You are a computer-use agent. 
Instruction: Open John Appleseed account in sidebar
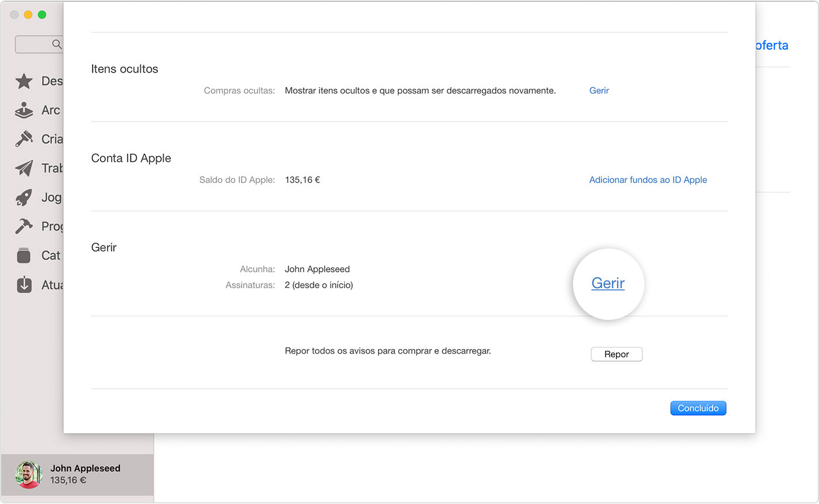(77, 474)
